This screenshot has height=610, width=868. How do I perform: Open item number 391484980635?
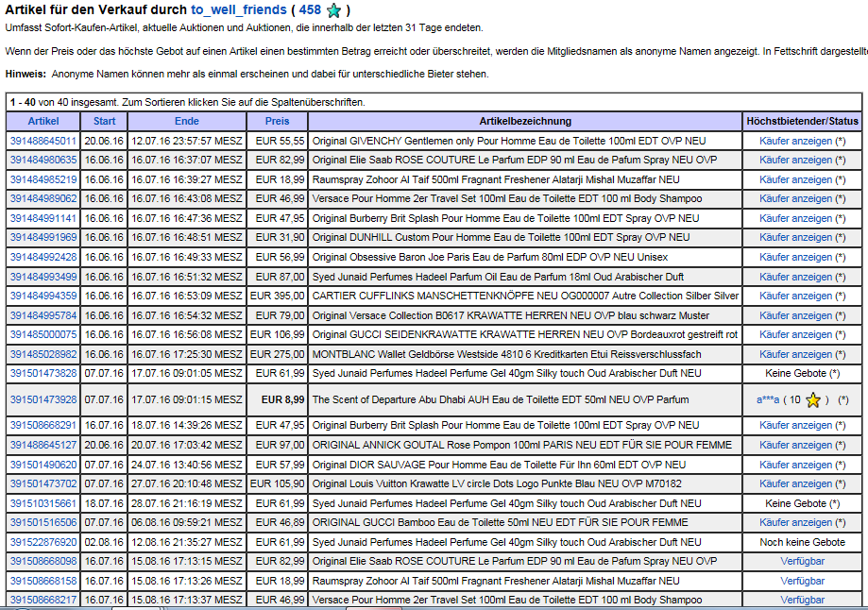click(x=43, y=160)
